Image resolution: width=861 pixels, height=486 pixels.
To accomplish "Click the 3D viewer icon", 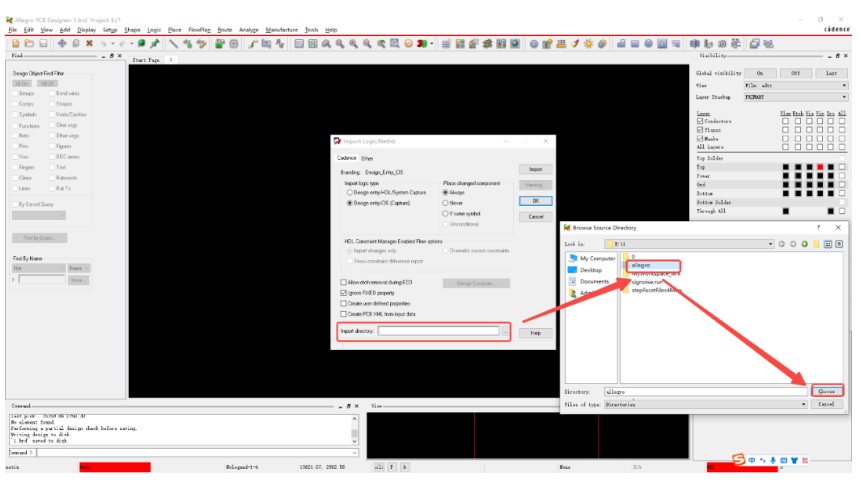I will 422,43.
